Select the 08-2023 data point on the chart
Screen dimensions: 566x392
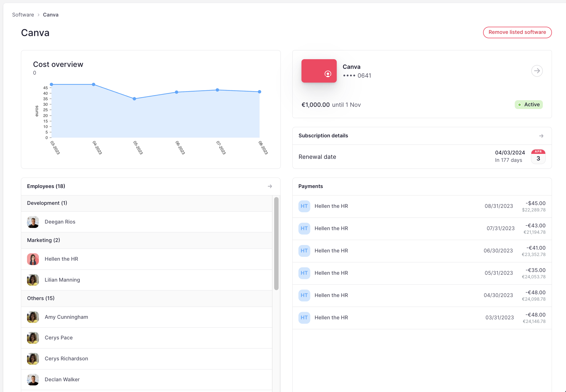click(259, 92)
